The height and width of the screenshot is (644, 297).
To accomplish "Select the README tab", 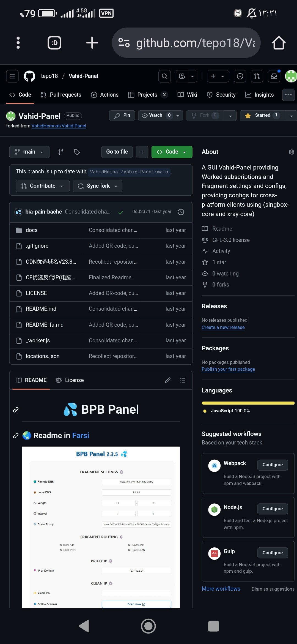I will pyautogui.click(x=31, y=380).
